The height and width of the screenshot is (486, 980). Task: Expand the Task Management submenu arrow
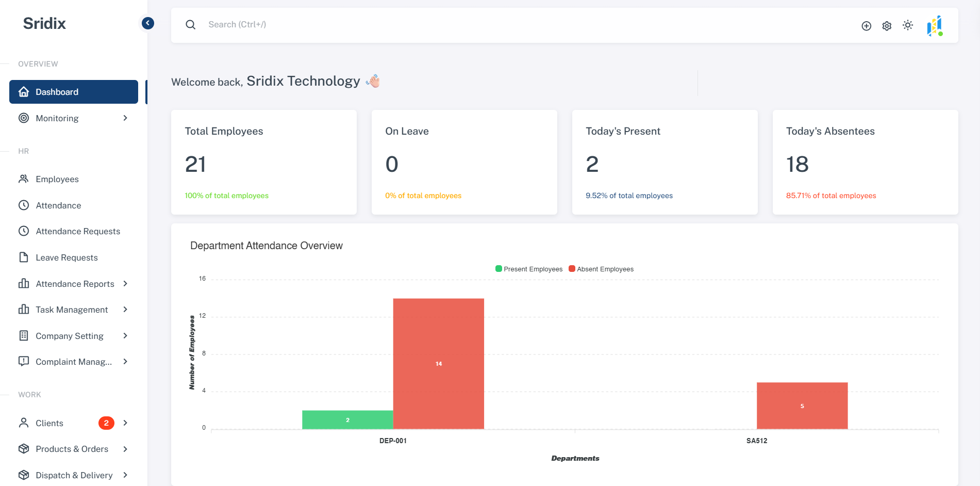(x=125, y=310)
